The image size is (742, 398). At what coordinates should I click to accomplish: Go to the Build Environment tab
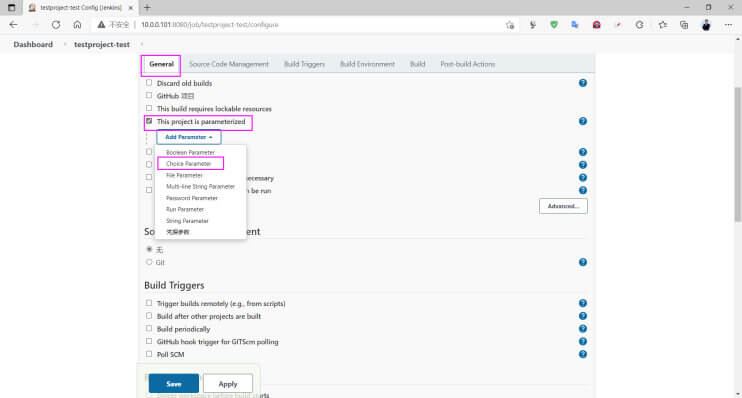point(367,64)
